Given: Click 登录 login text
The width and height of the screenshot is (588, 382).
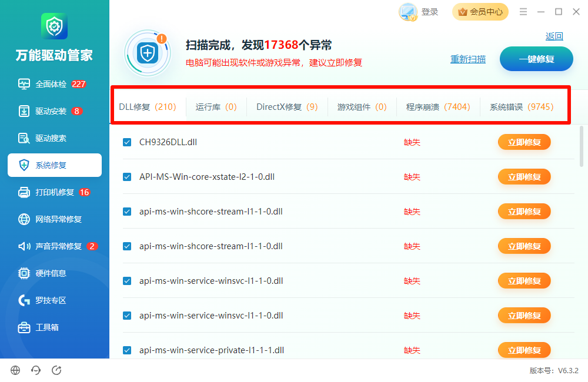Looking at the screenshot, I should [x=430, y=12].
